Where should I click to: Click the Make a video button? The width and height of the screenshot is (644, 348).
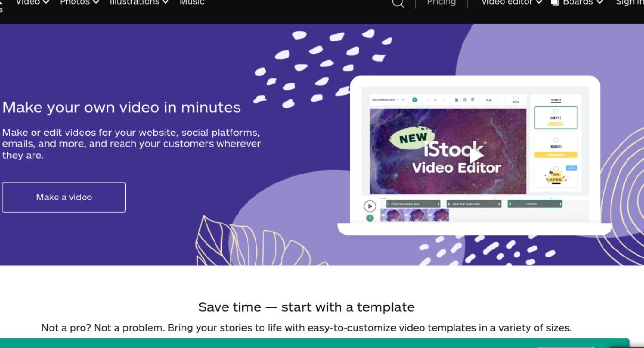click(x=64, y=197)
